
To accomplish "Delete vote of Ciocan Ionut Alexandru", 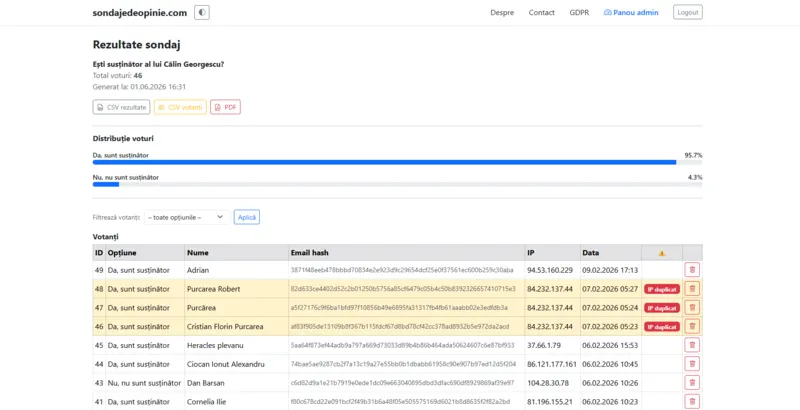I will (692, 364).
